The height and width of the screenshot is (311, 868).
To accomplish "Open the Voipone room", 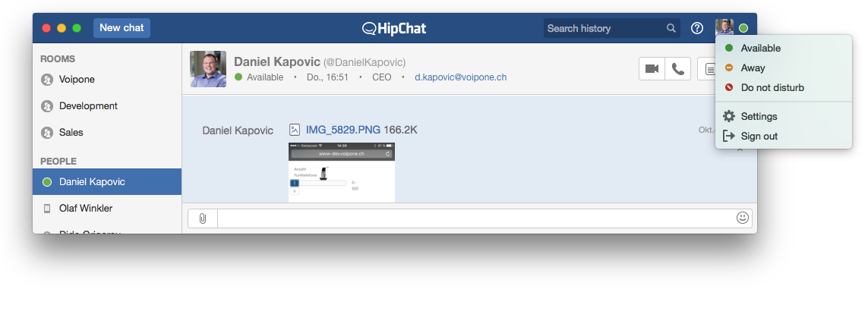I will tap(107, 80).
